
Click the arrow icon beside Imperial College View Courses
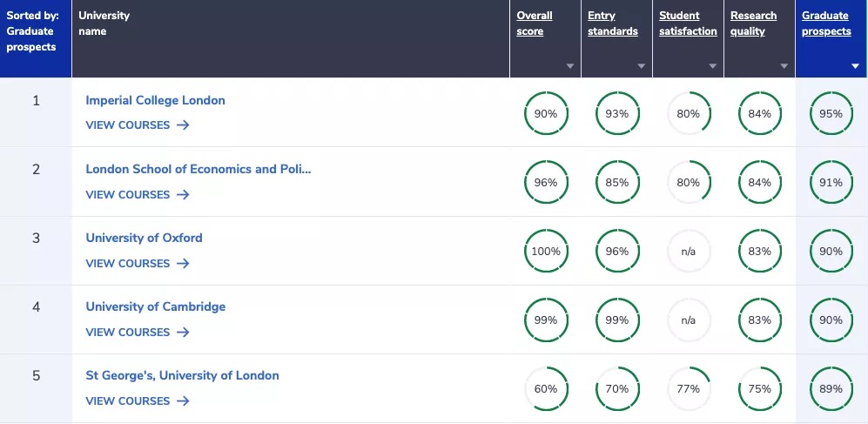(183, 125)
